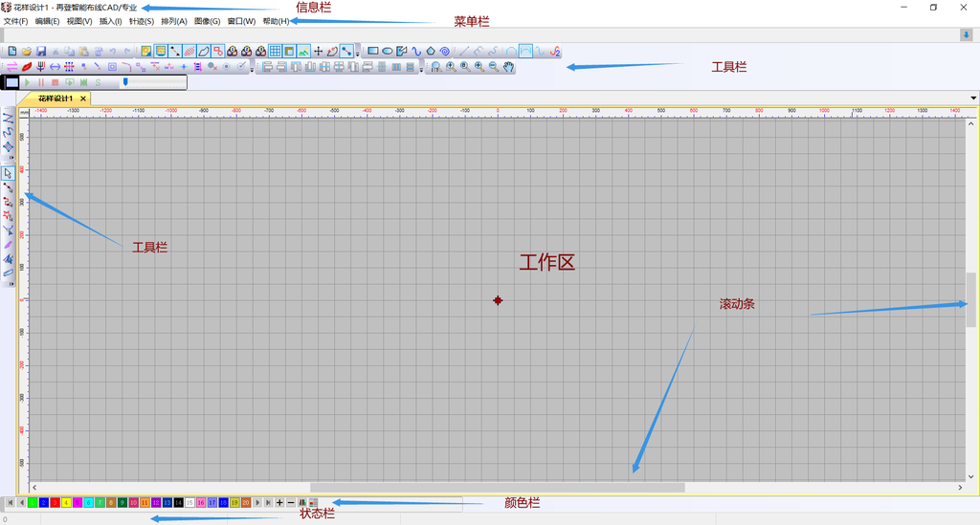Choose the pan hand tool
The image size is (980, 525).
(509, 67)
